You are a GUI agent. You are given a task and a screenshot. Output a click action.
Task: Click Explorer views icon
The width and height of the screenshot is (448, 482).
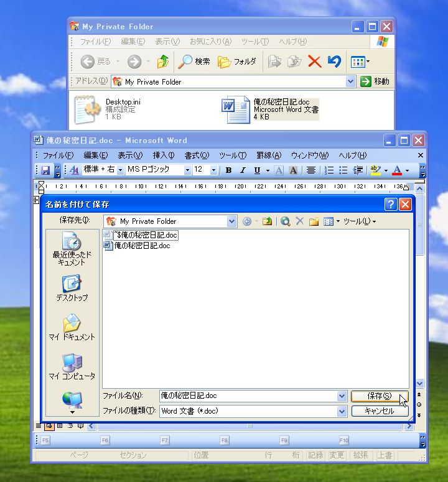click(358, 62)
